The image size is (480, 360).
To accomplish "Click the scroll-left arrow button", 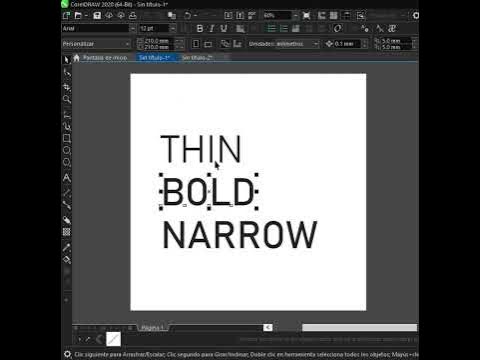I will tap(268, 328).
